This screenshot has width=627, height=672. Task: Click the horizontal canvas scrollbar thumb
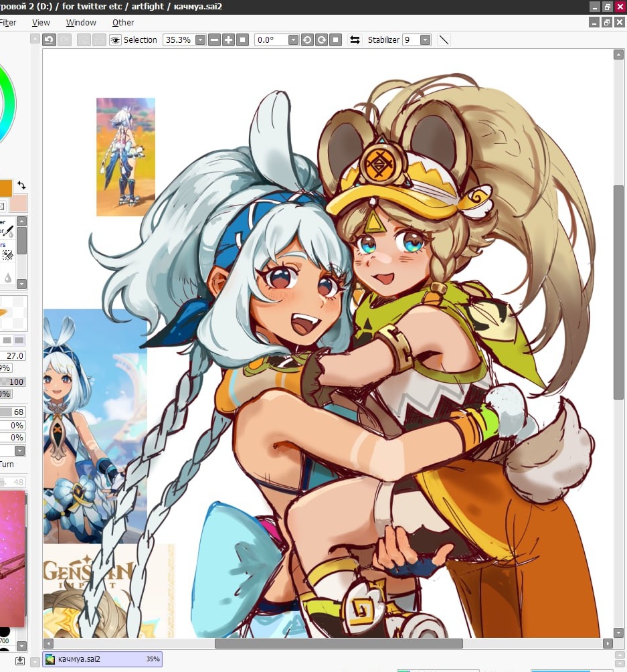click(x=338, y=643)
